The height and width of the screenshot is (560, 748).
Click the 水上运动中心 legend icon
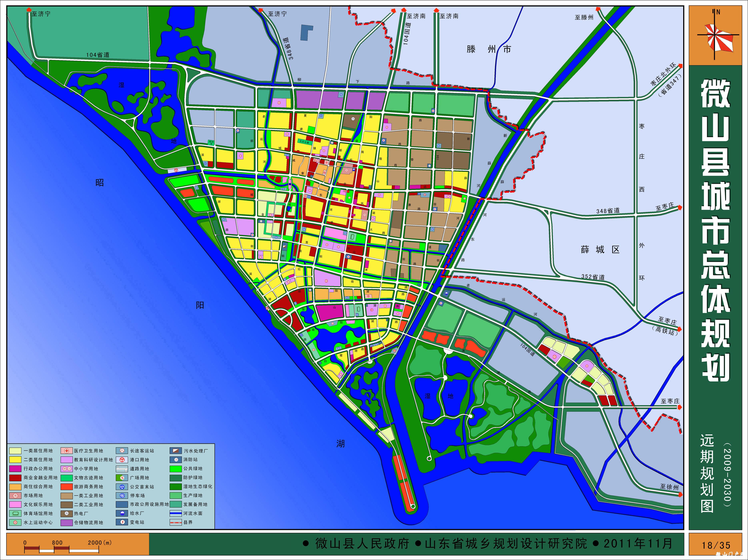pos(15,522)
